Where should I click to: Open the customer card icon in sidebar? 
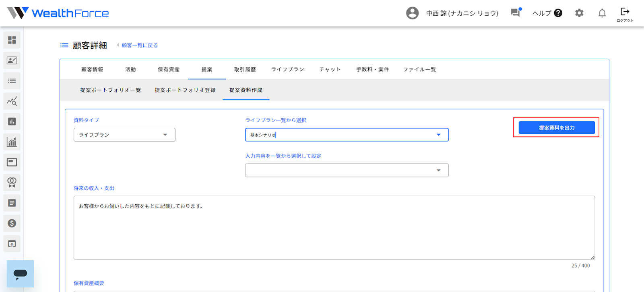(x=12, y=60)
